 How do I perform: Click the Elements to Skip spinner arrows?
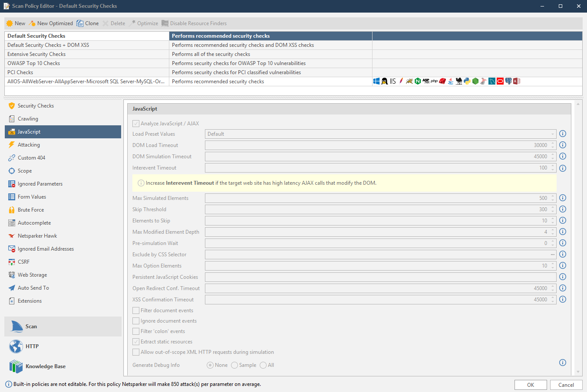553,221
